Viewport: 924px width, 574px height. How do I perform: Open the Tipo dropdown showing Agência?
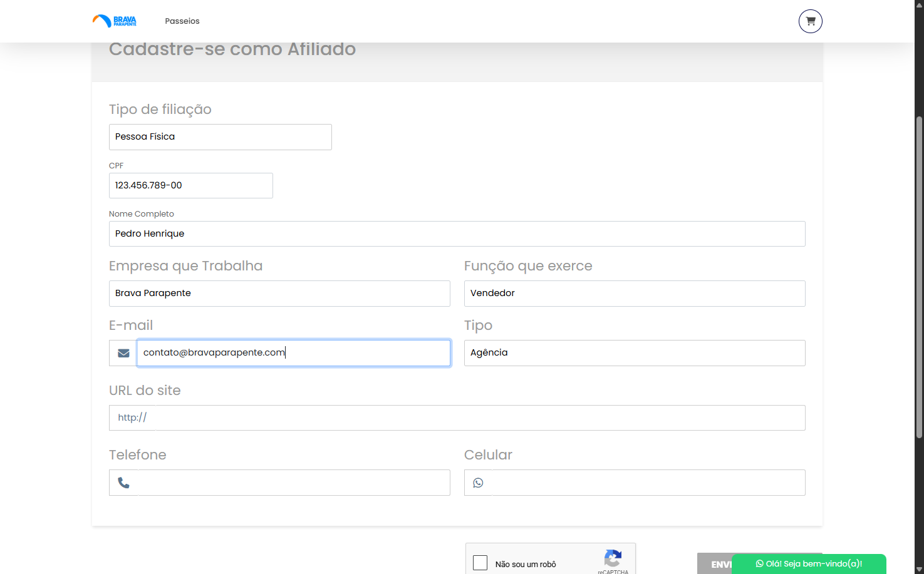(x=635, y=353)
